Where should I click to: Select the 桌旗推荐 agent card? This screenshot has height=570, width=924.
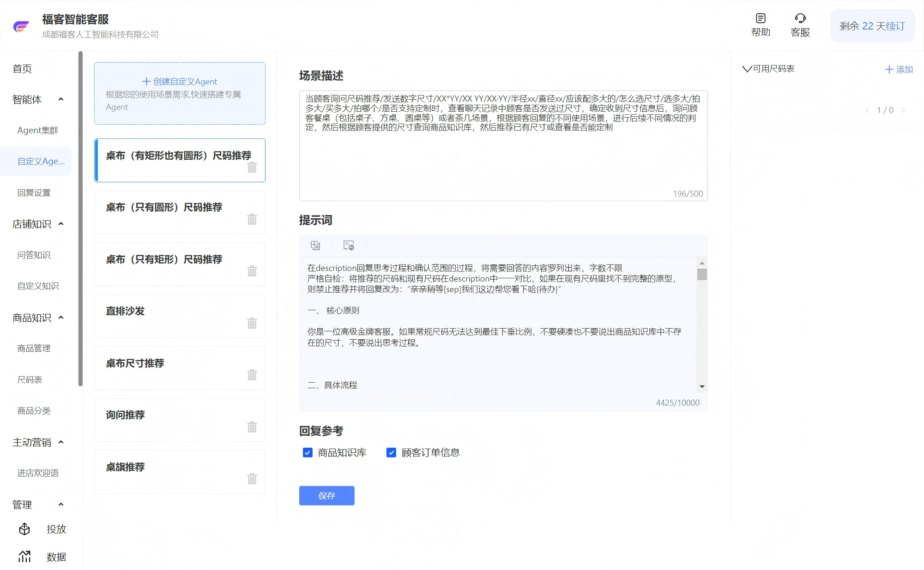point(180,472)
